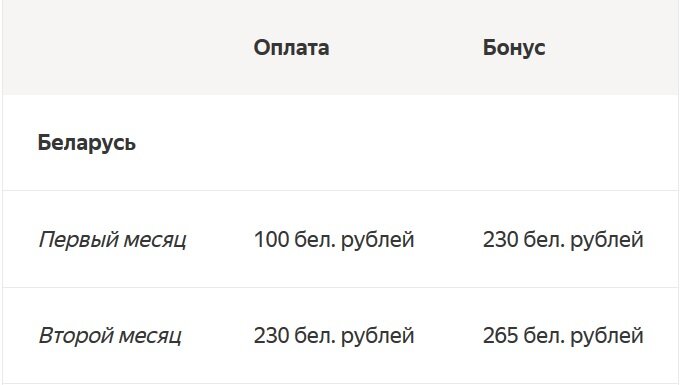The width and height of the screenshot is (680, 385).
Task: Click the italic word Первый
Action: (x=78, y=239)
